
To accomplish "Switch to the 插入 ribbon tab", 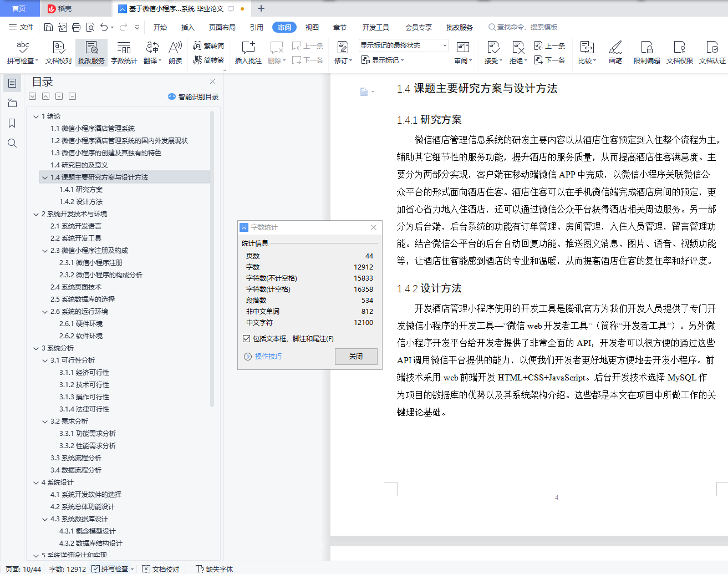I will click(188, 27).
